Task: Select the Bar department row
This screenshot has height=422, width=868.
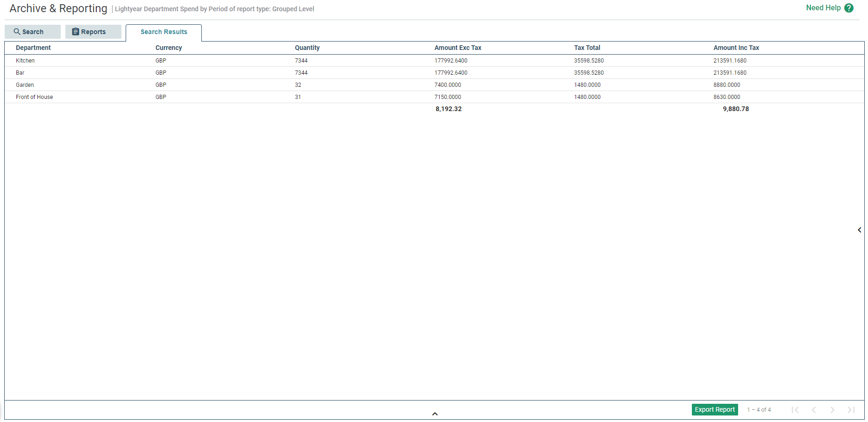Action: (x=434, y=73)
